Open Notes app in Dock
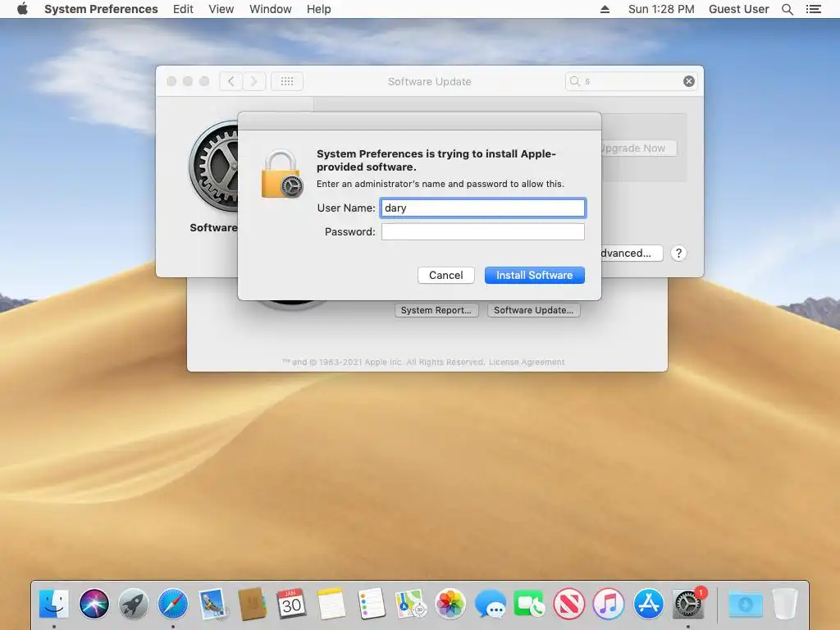The width and height of the screenshot is (840, 630). coord(331,604)
